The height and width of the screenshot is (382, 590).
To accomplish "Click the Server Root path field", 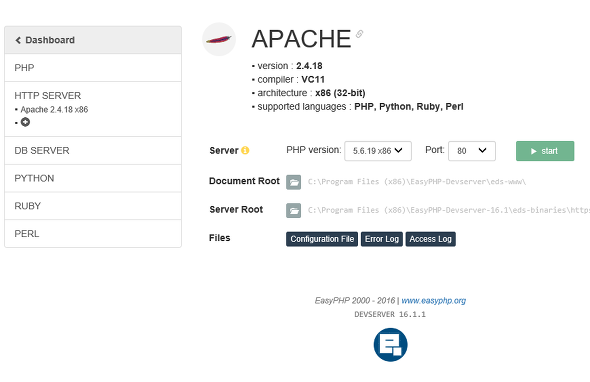I will point(449,210).
